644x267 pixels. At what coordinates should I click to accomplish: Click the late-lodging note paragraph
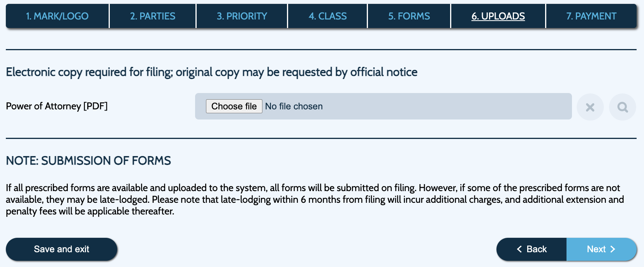315,199
